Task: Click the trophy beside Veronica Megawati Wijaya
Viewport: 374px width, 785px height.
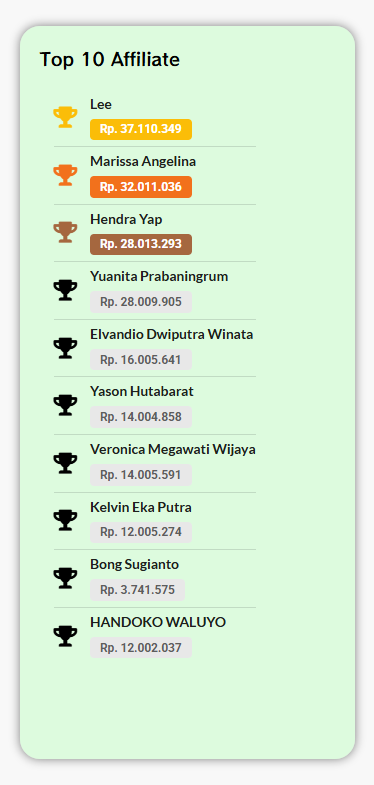Action: (66, 463)
